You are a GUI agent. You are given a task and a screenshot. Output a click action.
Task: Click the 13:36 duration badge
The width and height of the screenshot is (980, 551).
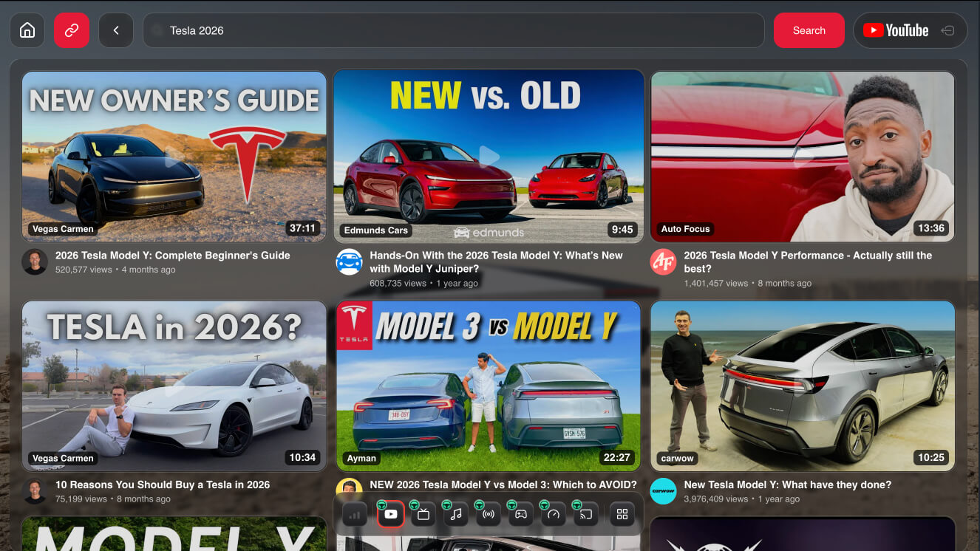930,228
